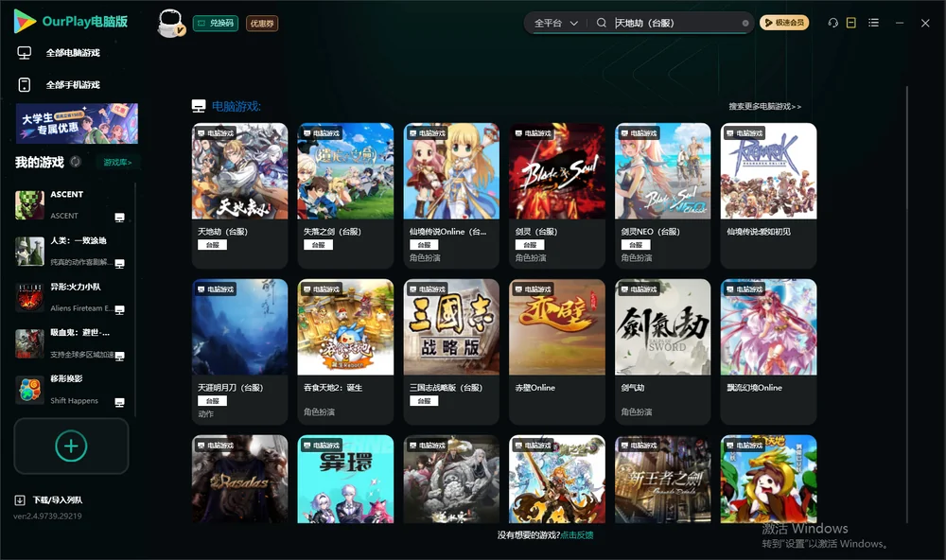Click the search magnifier icon

point(601,23)
